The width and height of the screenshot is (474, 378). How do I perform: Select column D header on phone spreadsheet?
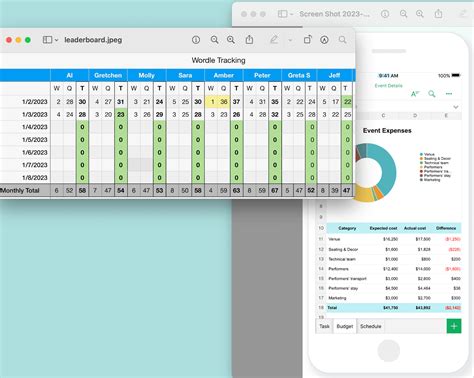click(x=415, y=116)
